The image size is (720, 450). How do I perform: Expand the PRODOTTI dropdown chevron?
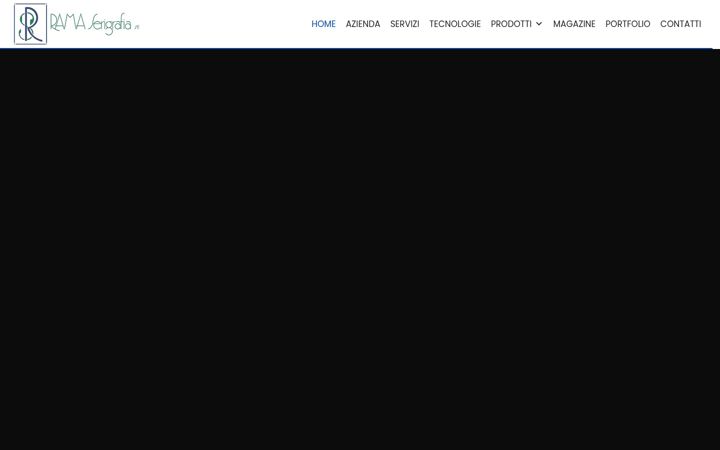coord(539,24)
